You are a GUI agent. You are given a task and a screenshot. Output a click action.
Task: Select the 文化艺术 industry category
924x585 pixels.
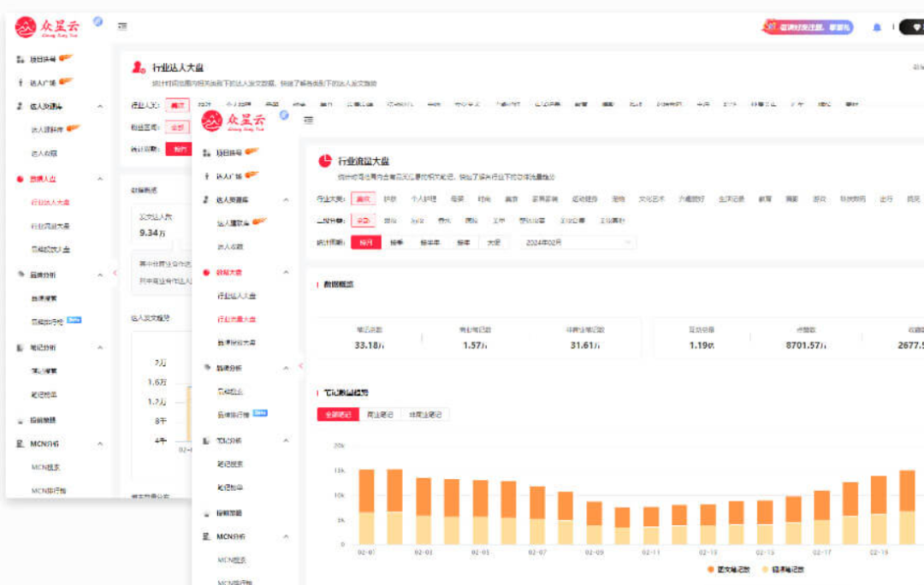tap(652, 199)
